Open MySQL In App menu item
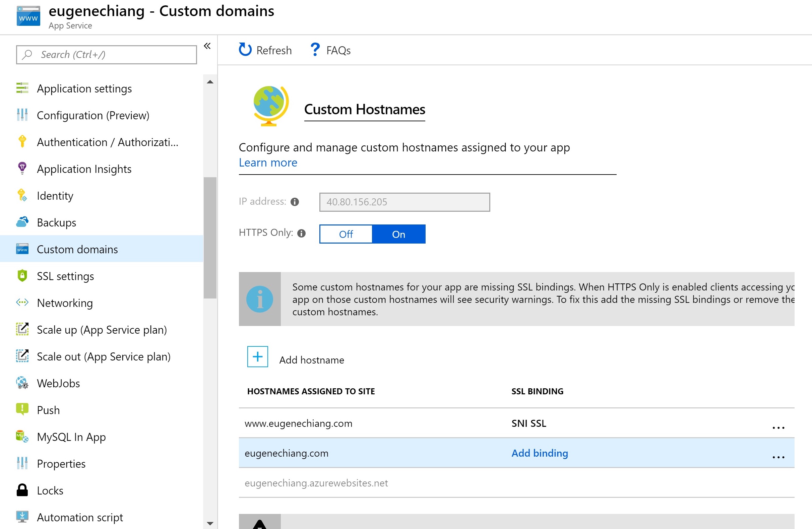This screenshot has height=529, width=812. tap(102, 437)
